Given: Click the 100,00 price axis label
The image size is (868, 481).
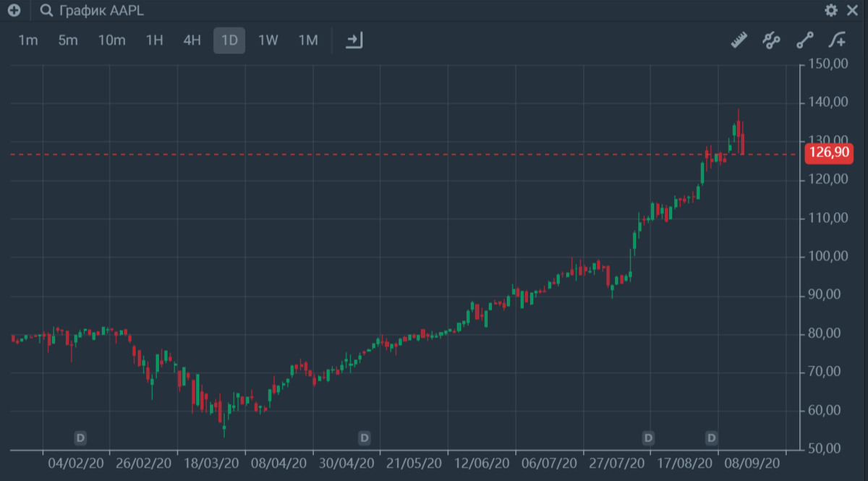Looking at the screenshot, I should coord(828,256).
